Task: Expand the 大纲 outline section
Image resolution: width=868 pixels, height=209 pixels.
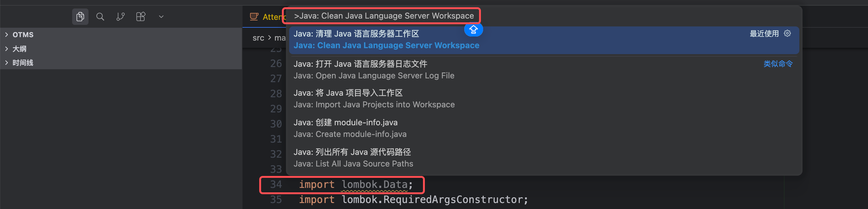Action: coord(121,49)
